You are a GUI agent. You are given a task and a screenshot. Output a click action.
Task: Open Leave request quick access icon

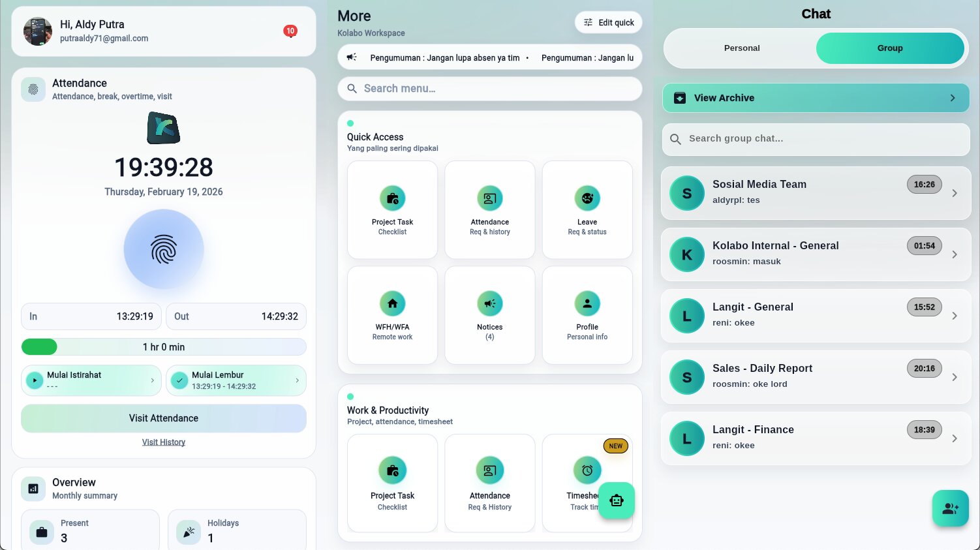coord(587,198)
